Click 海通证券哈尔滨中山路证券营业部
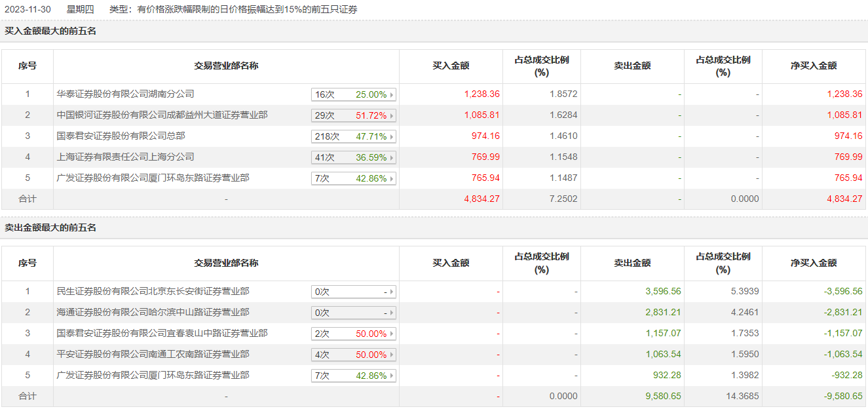This screenshot has width=868, height=409. 153,312
